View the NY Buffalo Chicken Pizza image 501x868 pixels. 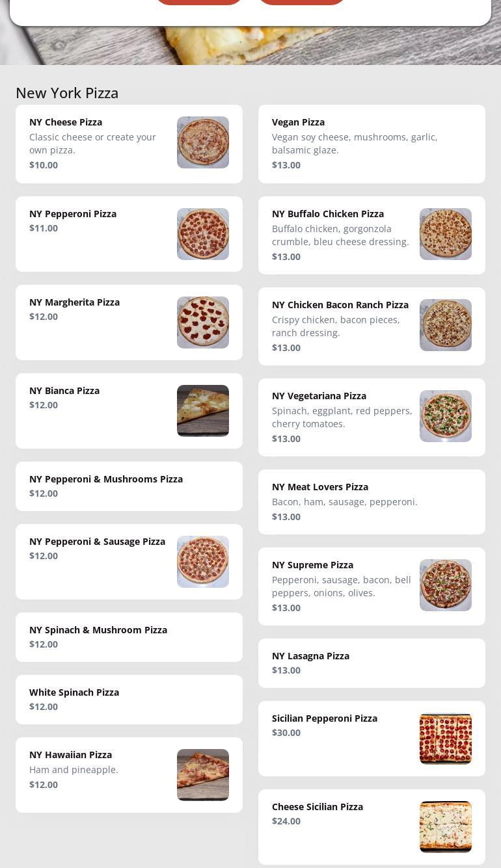446,234
